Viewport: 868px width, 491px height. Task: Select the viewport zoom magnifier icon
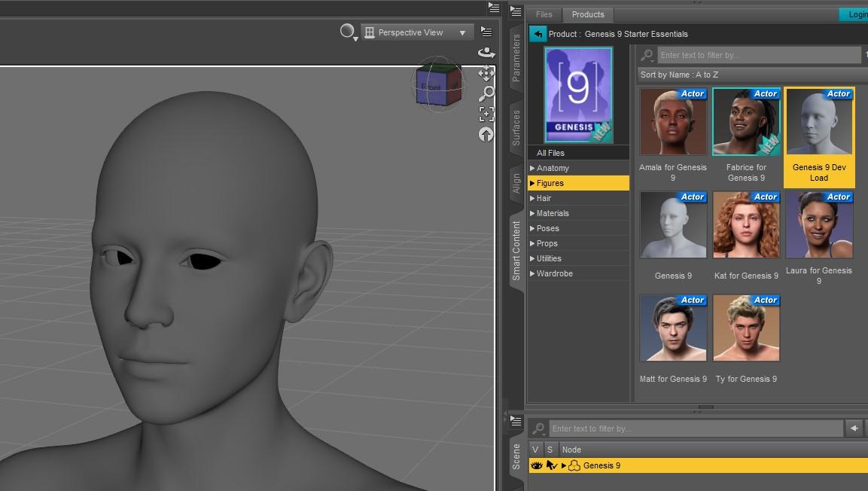tap(486, 93)
